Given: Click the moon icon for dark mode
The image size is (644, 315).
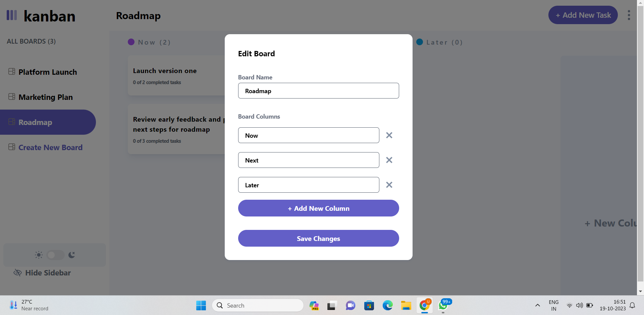Looking at the screenshot, I should coord(71,255).
